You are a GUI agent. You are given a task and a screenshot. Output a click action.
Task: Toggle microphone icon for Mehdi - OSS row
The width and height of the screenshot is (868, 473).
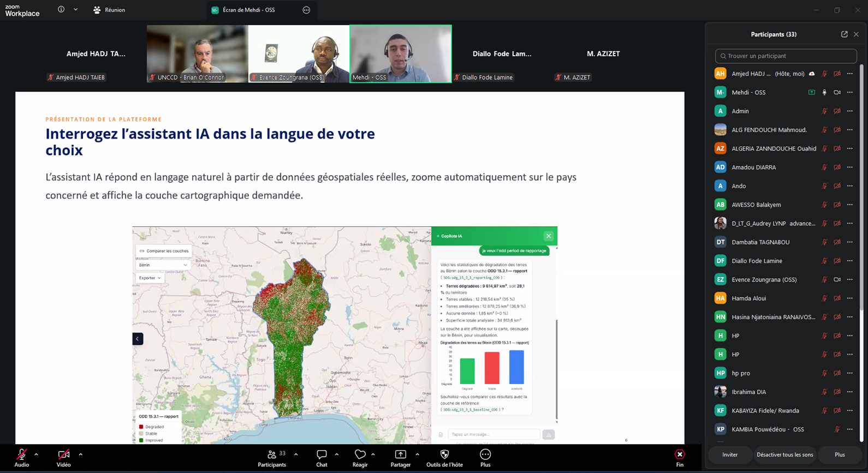[824, 92]
